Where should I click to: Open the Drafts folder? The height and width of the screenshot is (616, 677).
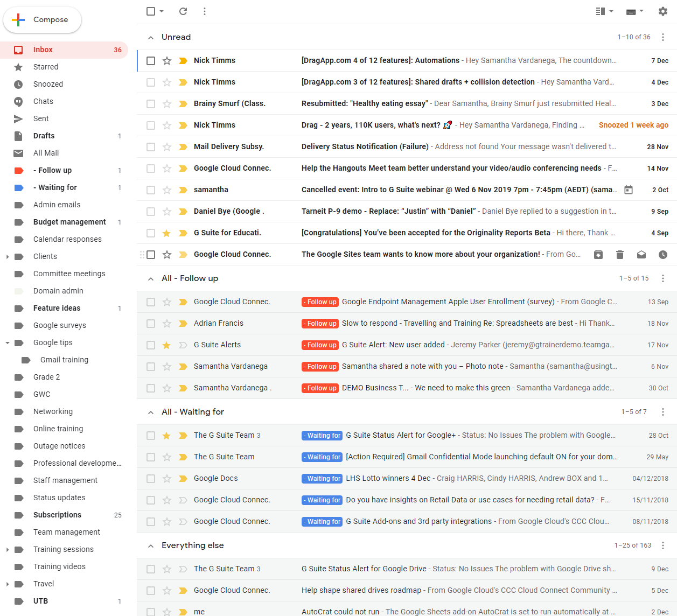pos(64,136)
